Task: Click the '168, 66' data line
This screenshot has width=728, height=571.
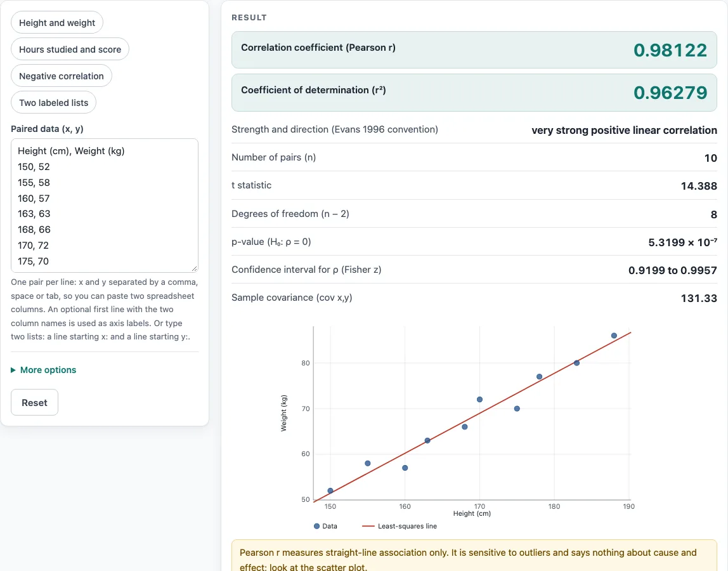Action: click(x=34, y=230)
